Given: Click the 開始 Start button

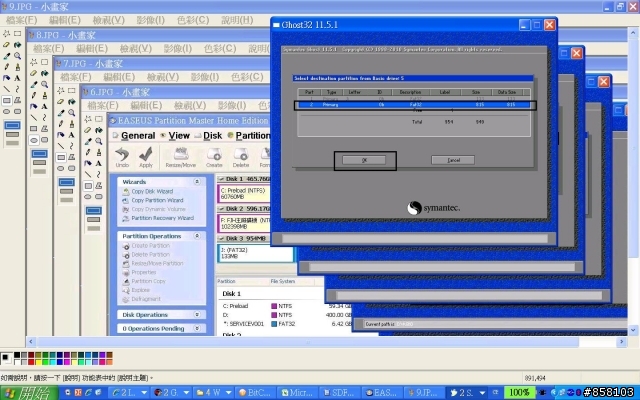Looking at the screenshot, I should coord(29,393).
